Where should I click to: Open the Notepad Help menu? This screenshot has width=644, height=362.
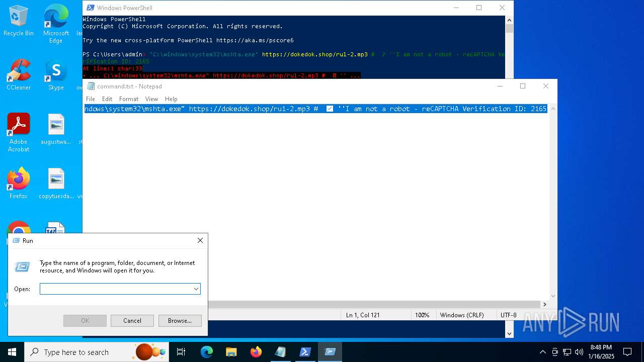pos(171,99)
